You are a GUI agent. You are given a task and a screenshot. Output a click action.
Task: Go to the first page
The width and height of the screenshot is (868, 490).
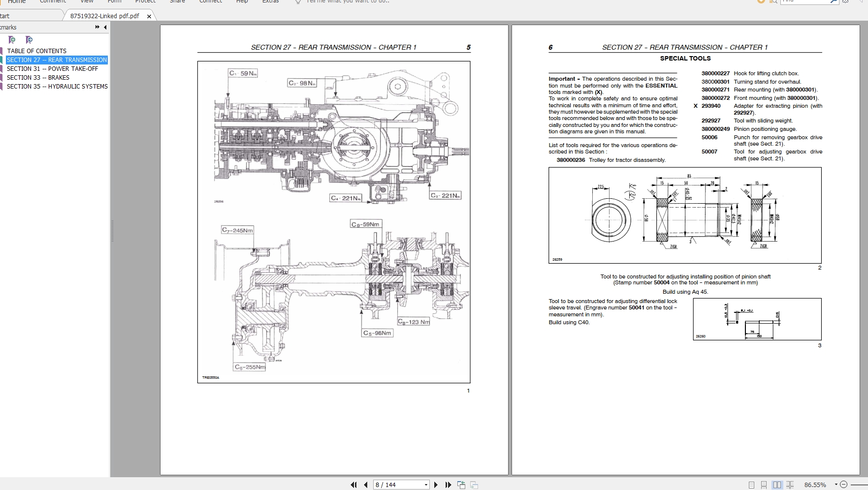coord(354,485)
